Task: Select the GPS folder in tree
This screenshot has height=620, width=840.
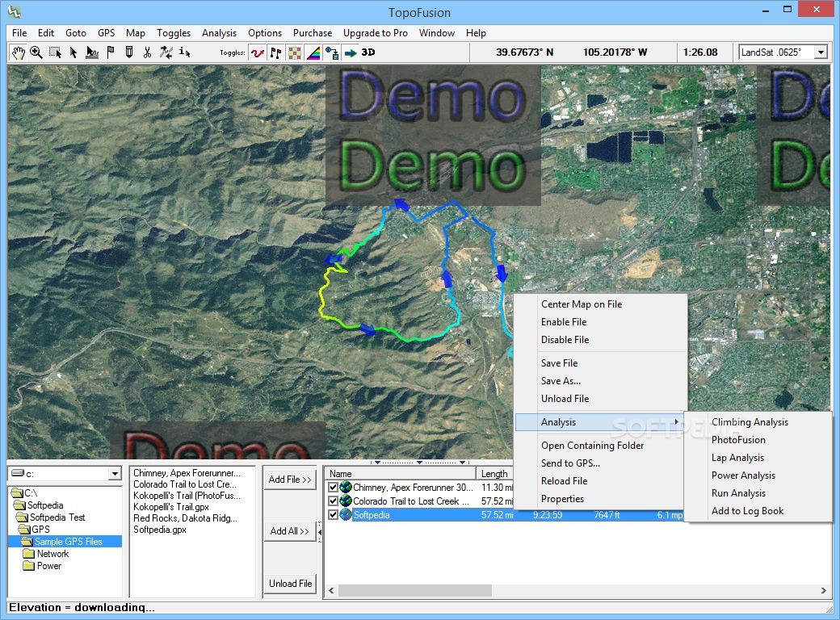Action: [x=35, y=529]
